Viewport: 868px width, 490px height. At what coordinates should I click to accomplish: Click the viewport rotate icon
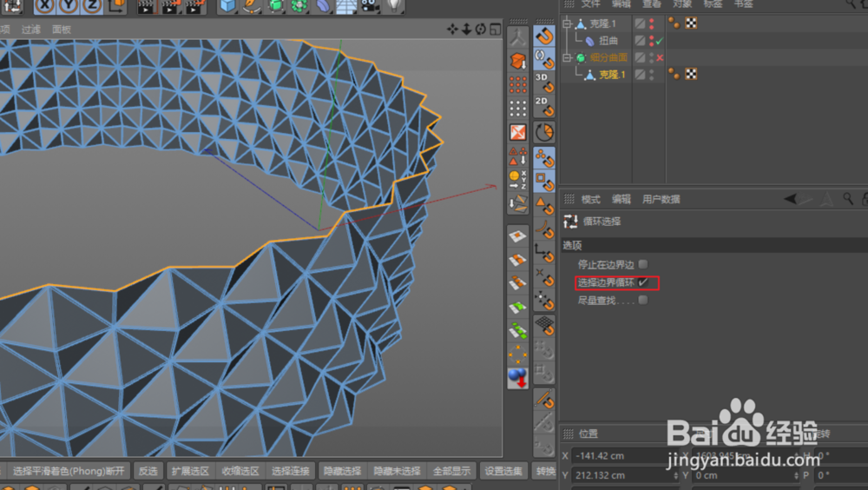point(481,30)
